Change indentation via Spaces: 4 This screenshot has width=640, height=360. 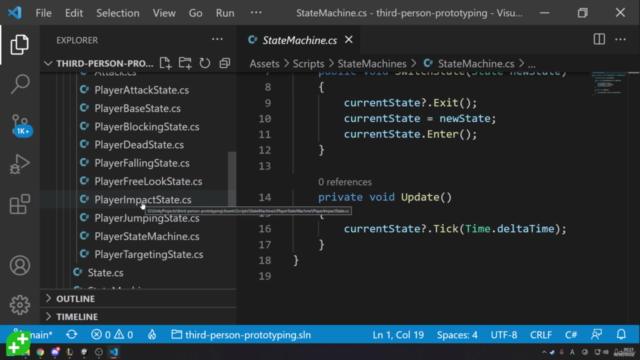point(457,335)
